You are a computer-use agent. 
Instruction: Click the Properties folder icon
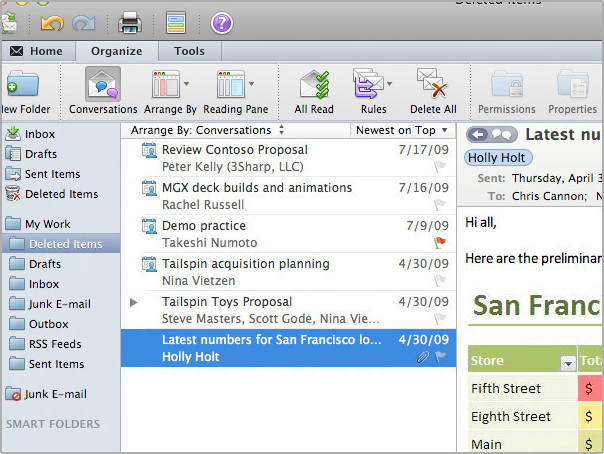click(572, 83)
